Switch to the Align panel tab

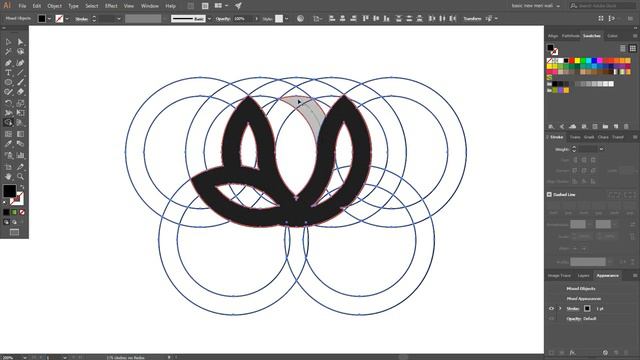[553, 36]
